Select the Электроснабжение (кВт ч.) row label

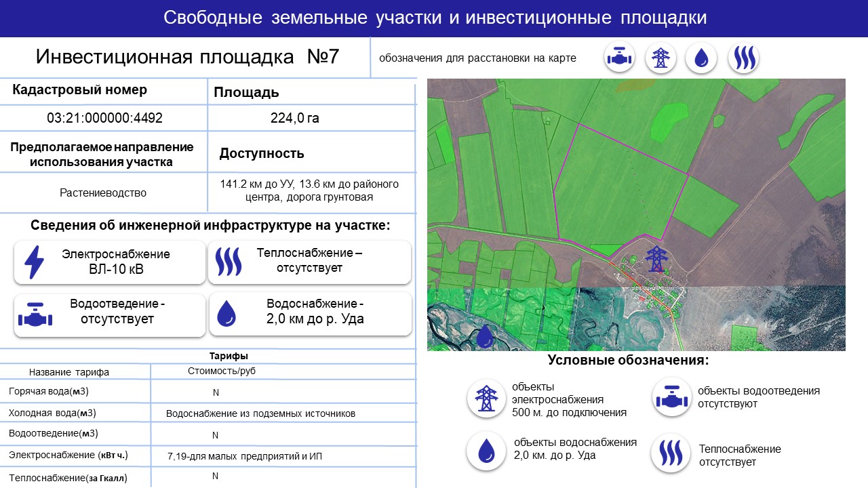68,455
